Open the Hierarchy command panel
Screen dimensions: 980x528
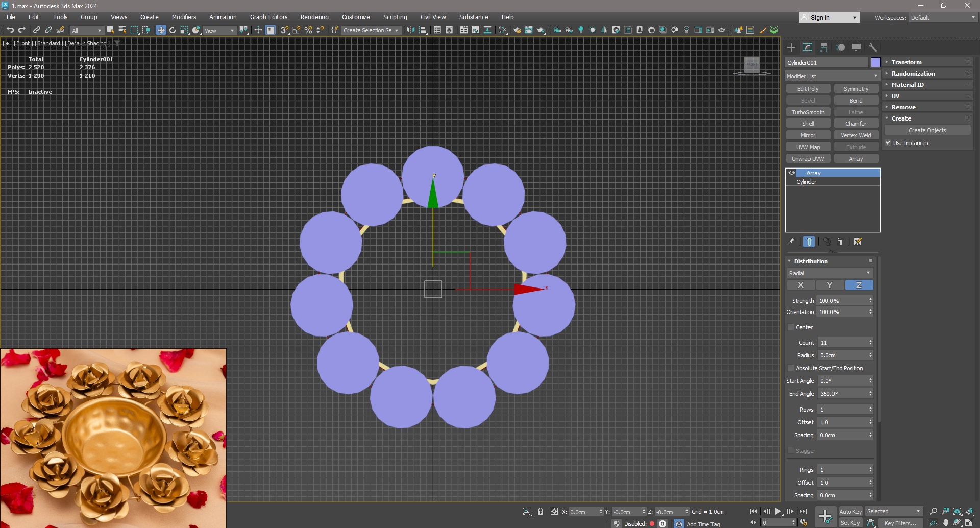pos(824,47)
